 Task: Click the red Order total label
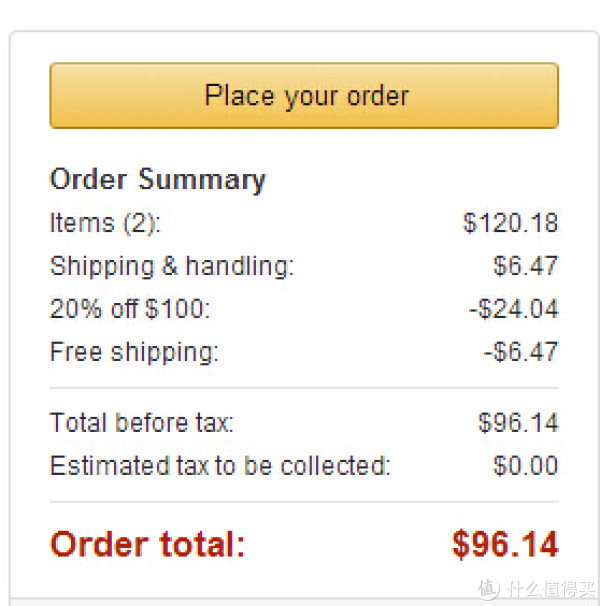[148, 544]
